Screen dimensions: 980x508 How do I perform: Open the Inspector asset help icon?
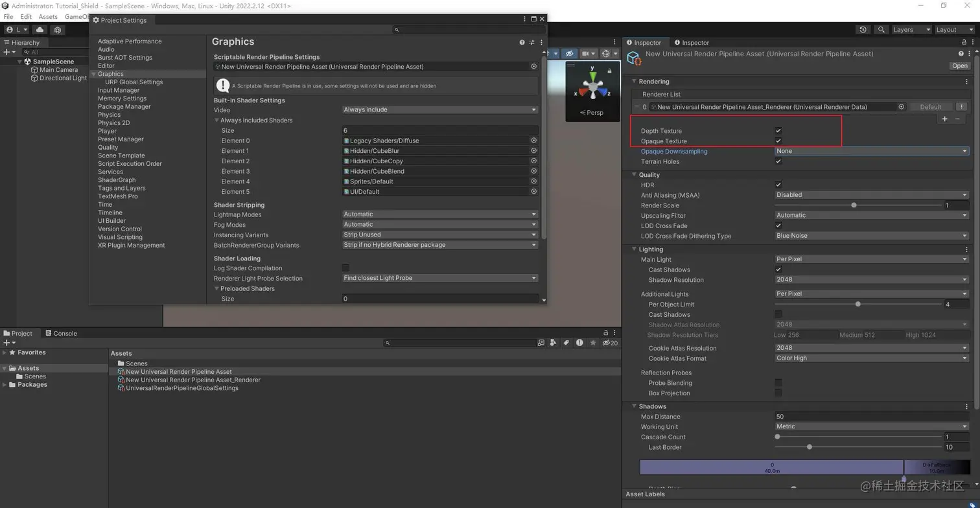(x=961, y=54)
